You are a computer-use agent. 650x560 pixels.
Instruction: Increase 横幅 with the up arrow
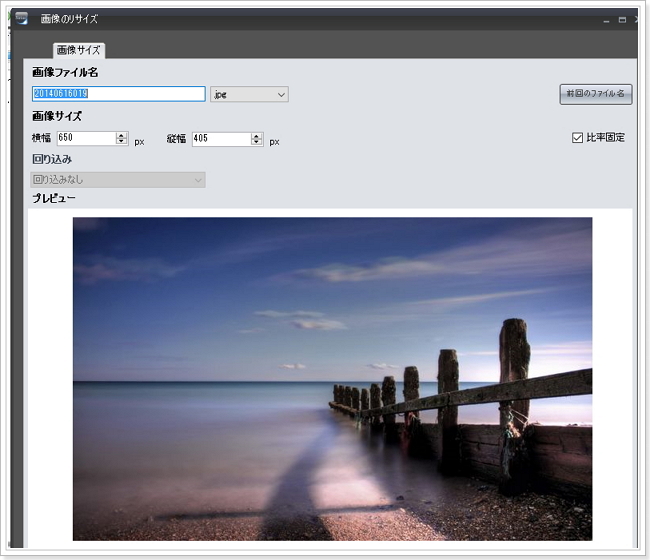[x=122, y=136]
